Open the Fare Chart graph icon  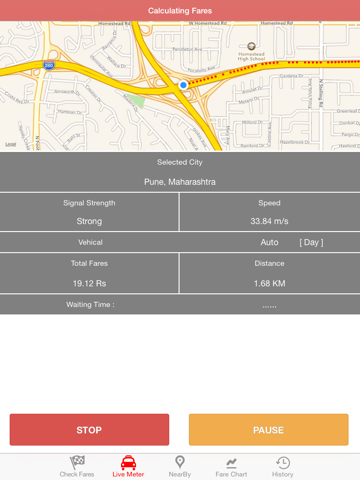231,463
